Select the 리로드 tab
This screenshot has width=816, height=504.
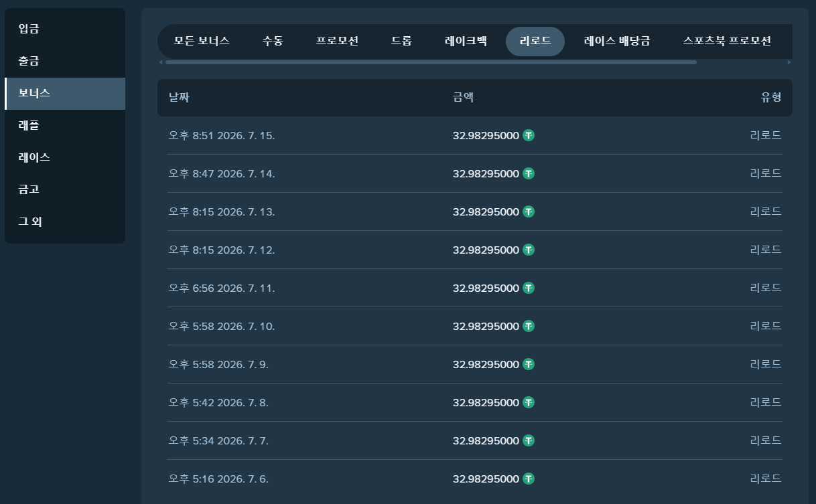point(535,41)
